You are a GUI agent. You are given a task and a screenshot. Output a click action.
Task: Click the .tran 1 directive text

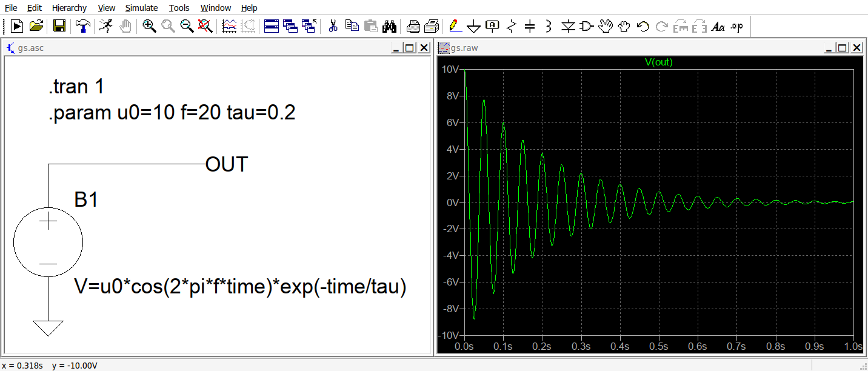76,87
